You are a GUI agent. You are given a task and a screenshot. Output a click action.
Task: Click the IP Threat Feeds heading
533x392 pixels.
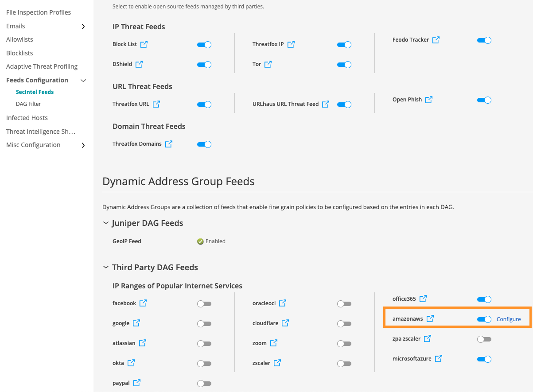pyautogui.click(x=139, y=27)
